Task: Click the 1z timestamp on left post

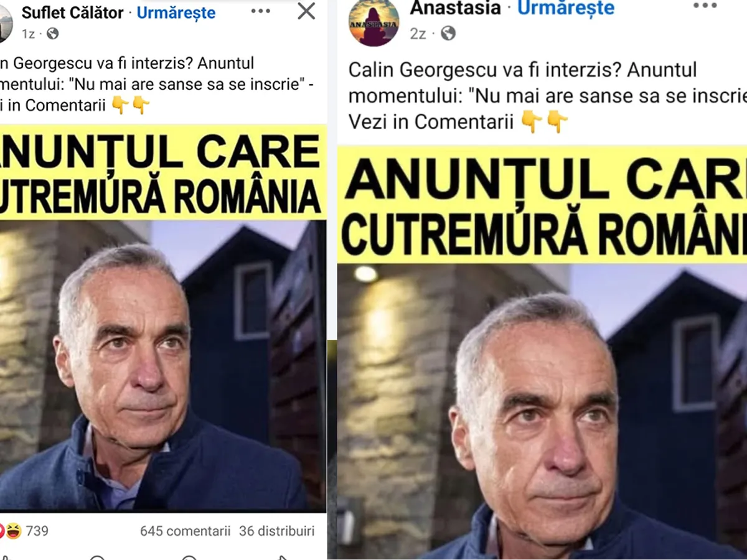Action: point(29,34)
